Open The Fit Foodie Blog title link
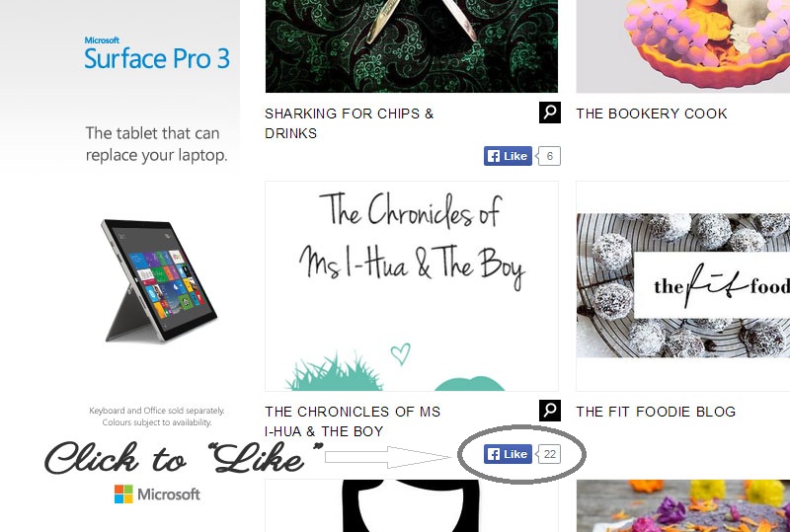 pyautogui.click(x=656, y=413)
